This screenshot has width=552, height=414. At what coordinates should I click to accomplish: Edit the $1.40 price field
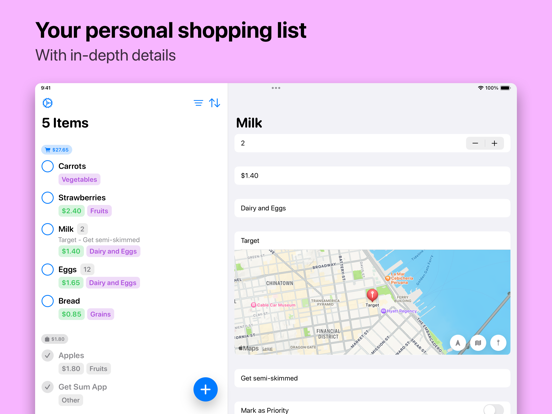[x=372, y=176]
